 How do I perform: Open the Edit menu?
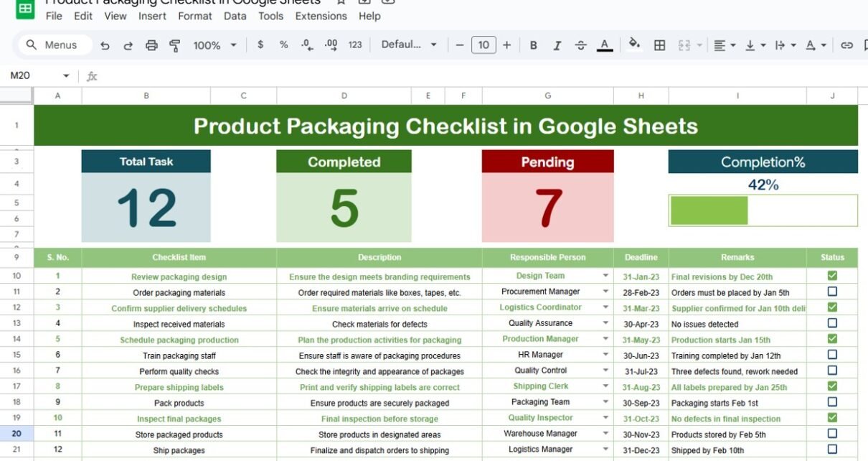(83, 16)
